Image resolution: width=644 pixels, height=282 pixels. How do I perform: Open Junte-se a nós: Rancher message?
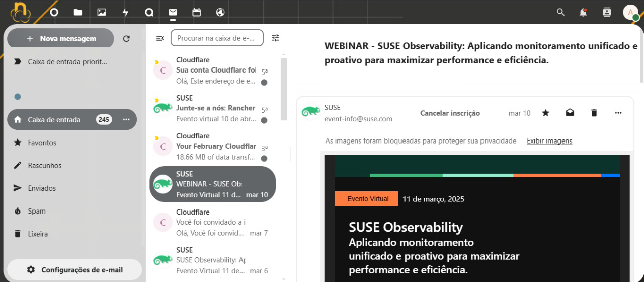213,108
